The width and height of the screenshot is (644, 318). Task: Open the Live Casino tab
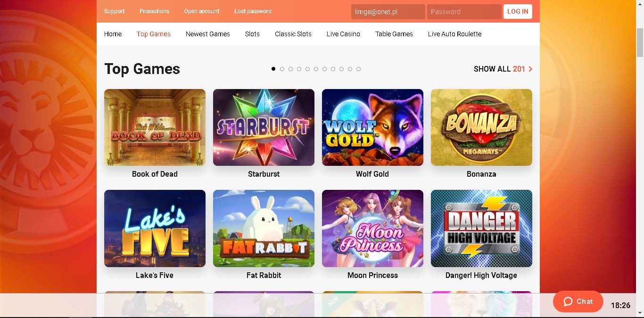click(343, 34)
